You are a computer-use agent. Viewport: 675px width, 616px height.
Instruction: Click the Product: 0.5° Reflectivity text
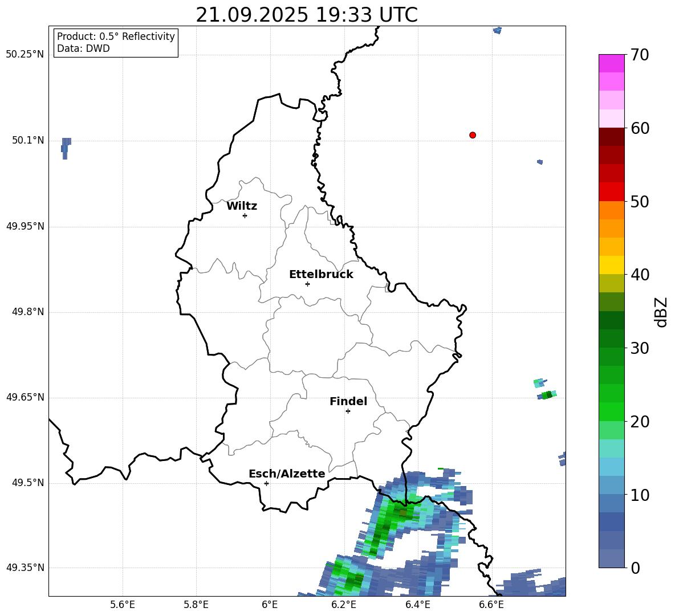[x=116, y=36]
